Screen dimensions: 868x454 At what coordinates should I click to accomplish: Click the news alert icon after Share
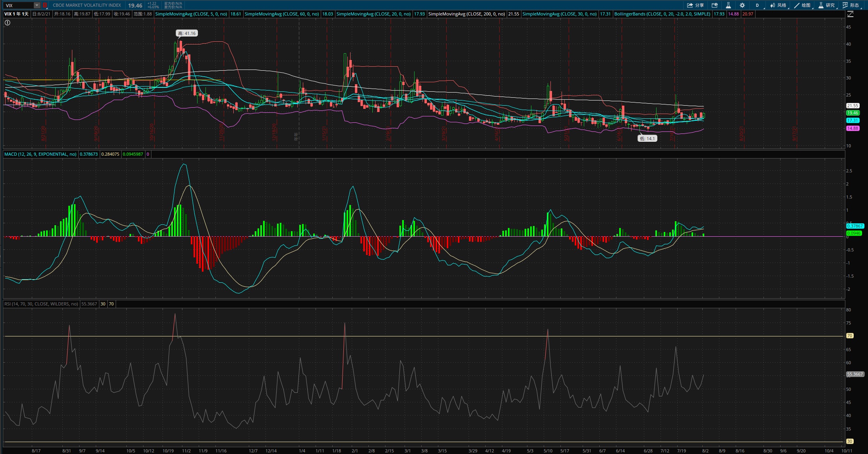point(714,5)
